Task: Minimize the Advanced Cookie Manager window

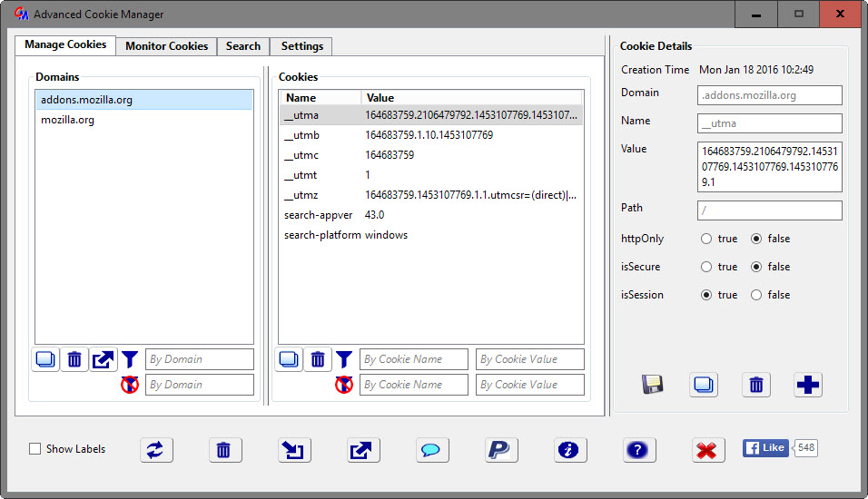Action: point(756,15)
